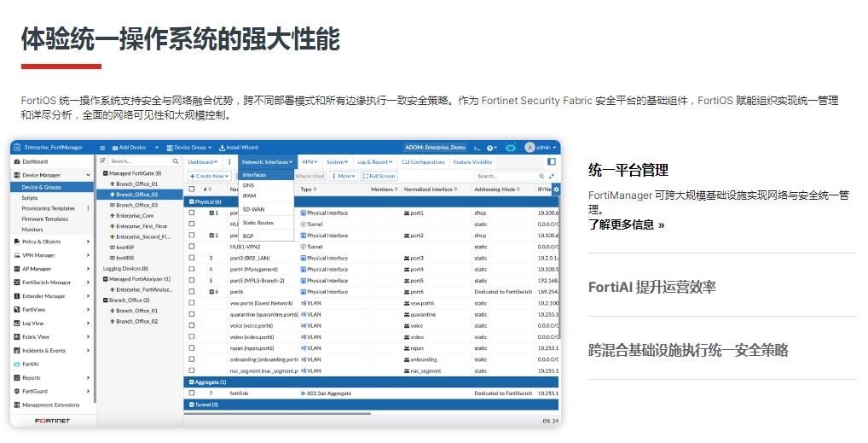Open the CLI console terminal icon

[477, 148]
